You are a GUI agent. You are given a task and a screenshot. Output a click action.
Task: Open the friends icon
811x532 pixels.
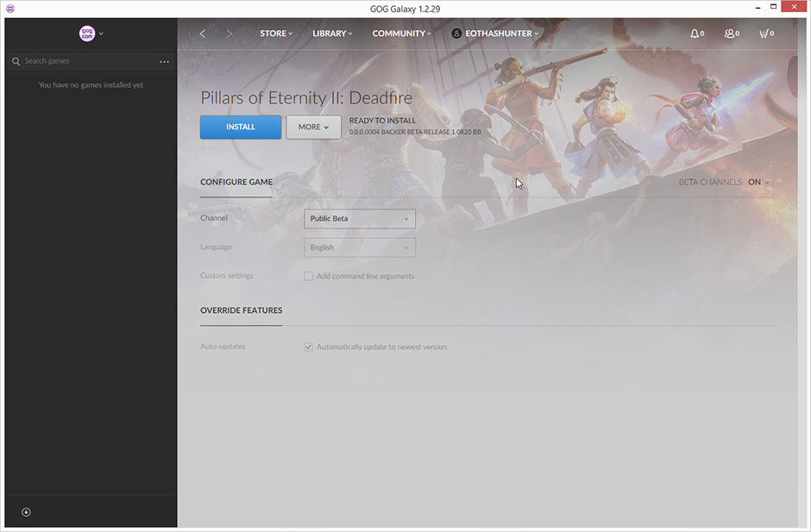(732, 34)
